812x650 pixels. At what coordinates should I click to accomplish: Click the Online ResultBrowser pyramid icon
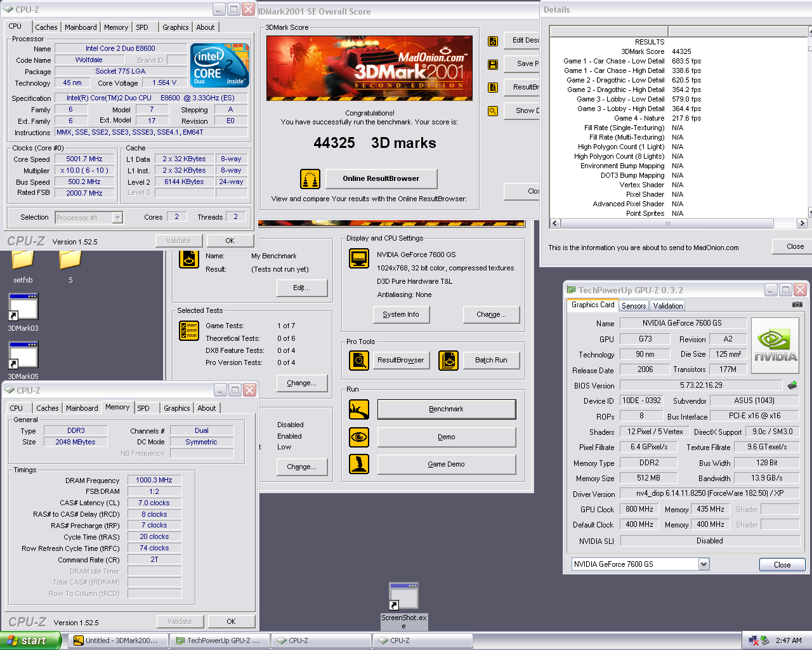(310, 179)
